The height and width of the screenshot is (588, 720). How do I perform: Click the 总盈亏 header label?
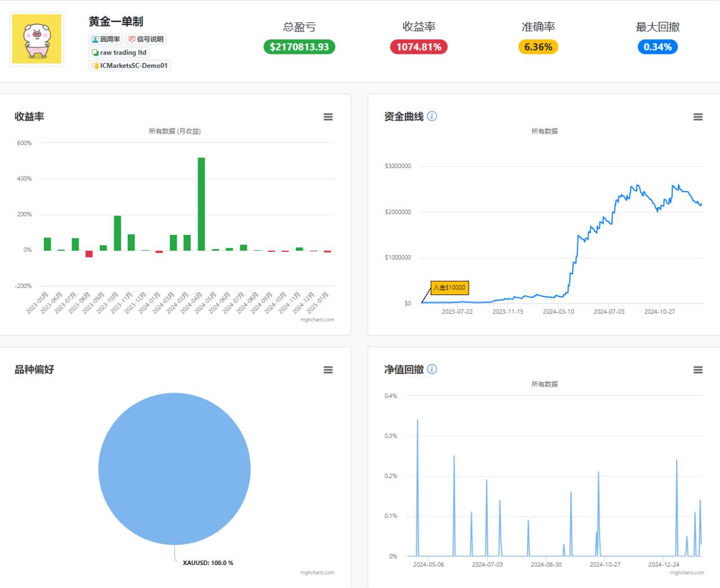299,26
